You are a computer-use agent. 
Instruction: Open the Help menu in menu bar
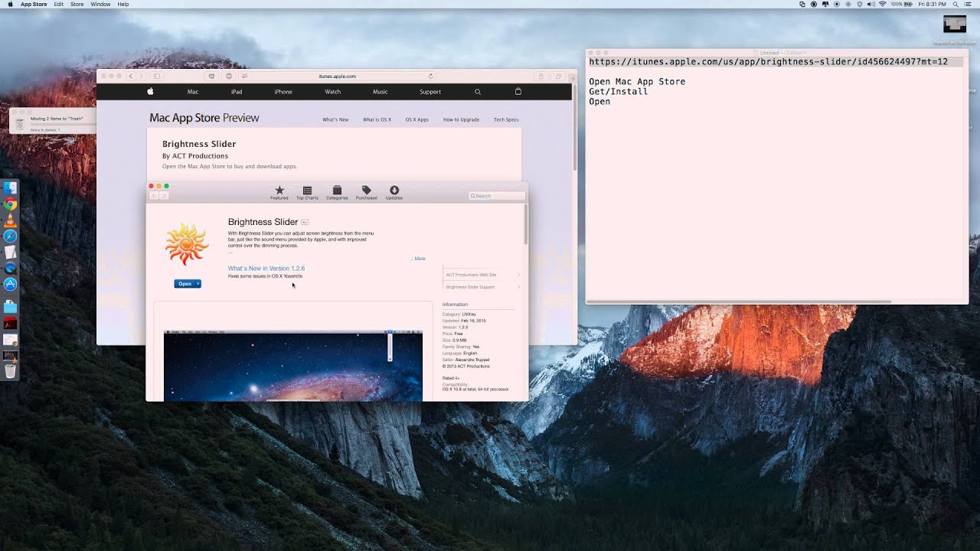(x=123, y=4)
